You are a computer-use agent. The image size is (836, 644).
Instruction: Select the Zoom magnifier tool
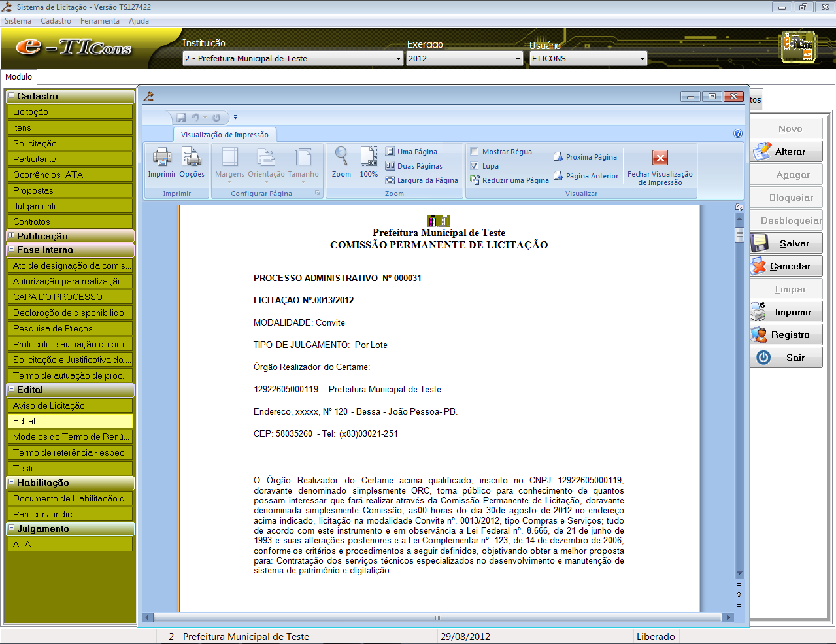click(341, 158)
